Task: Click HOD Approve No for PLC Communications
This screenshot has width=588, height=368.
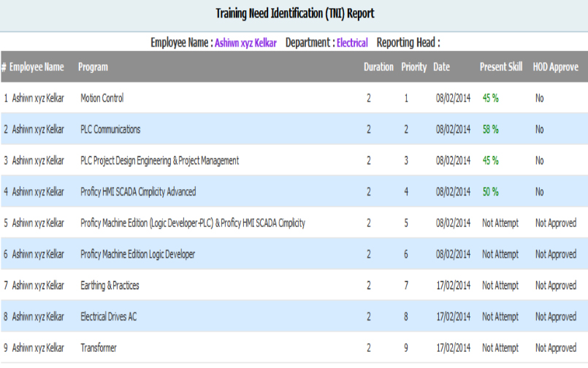Action: pyautogui.click(x=539, y=129)
